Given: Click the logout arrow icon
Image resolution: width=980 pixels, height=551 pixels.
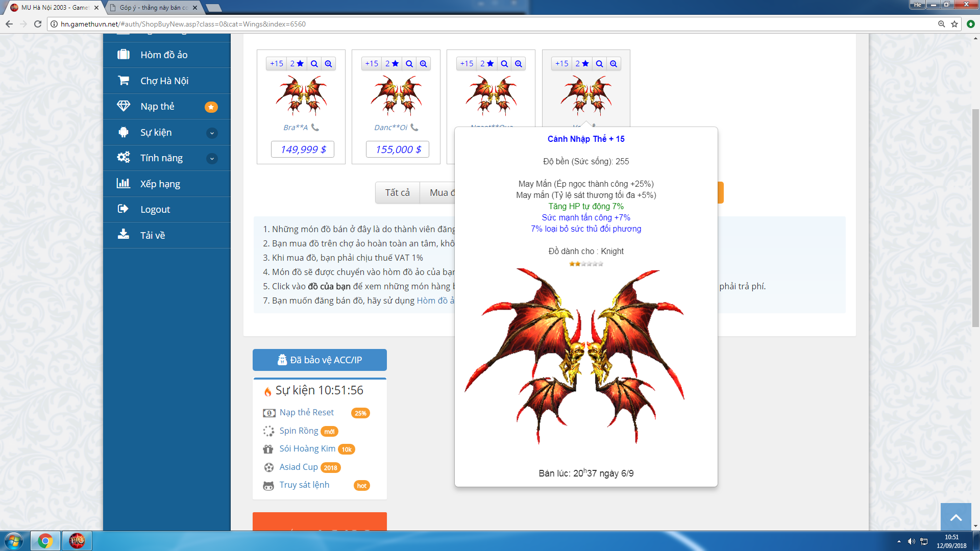Looking at the screenshot, I should tap(123, 209).
